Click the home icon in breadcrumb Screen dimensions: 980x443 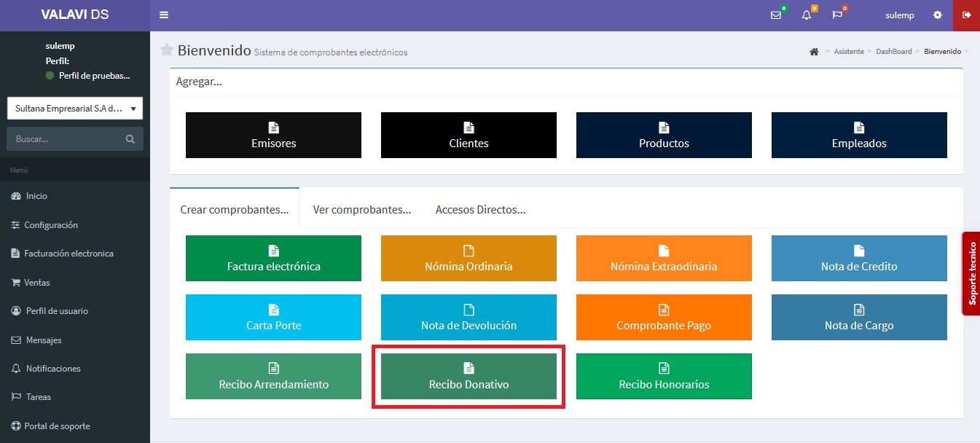coord(814,52)
